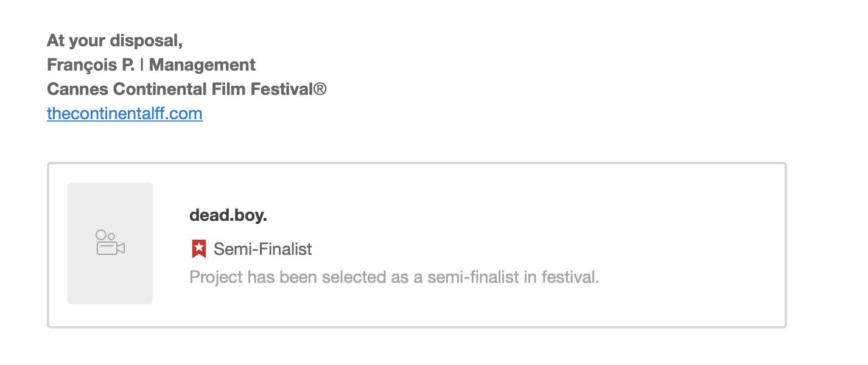Select the Semi-Finalist status label

tap(262, 249)
